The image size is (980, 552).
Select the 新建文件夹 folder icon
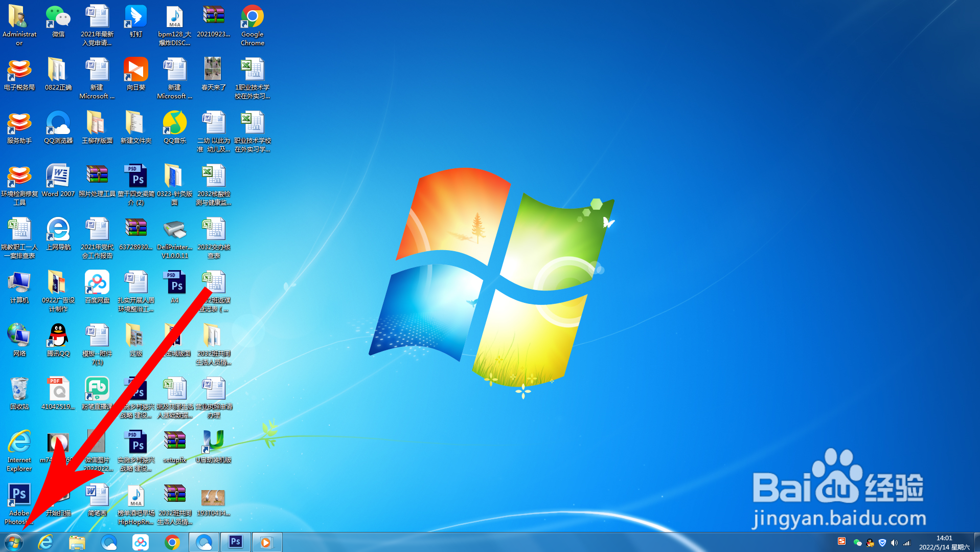point(136,128)
